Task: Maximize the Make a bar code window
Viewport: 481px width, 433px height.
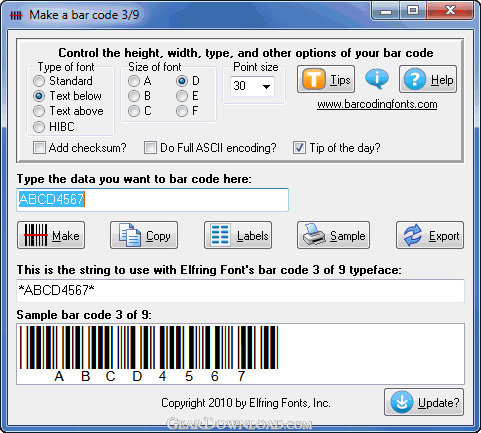Action: pos(413,11)
